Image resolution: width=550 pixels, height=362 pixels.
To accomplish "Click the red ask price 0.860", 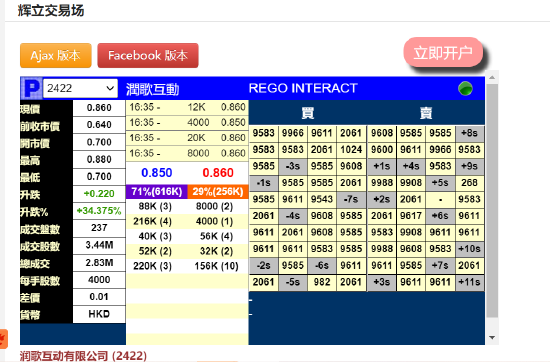I will click(218, 173).
